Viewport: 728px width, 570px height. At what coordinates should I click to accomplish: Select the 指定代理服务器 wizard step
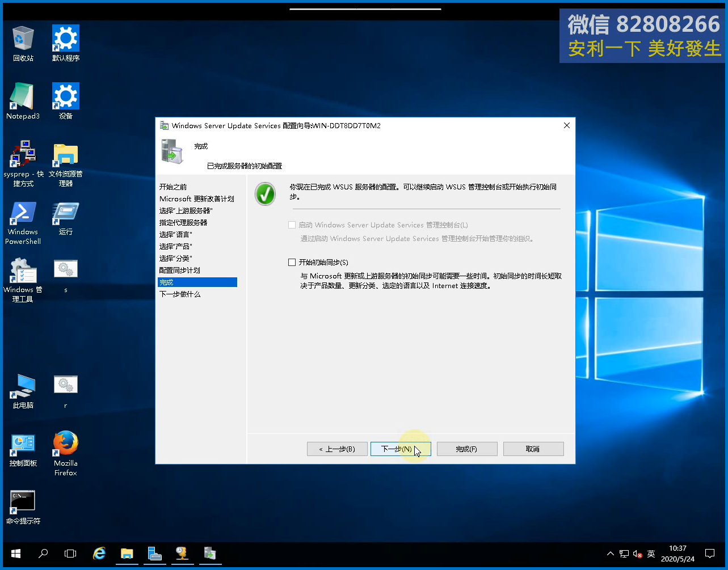[x=183, y=222]
